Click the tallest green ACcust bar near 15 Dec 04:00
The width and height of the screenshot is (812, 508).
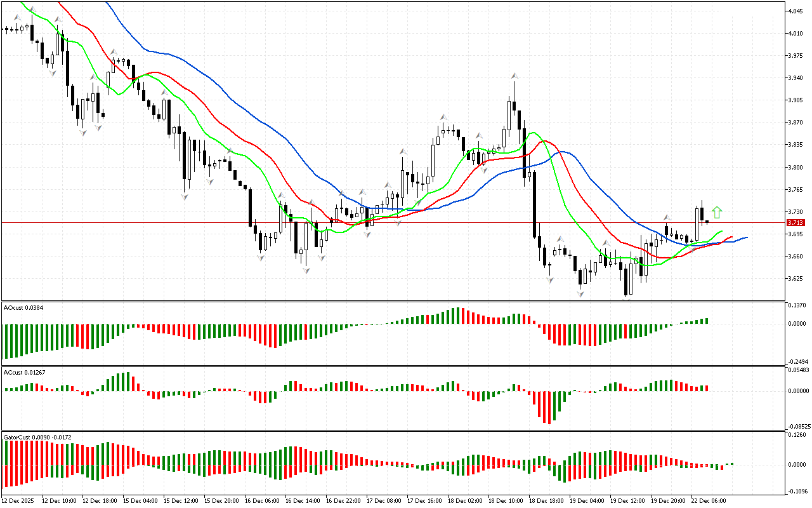point(128,381)
